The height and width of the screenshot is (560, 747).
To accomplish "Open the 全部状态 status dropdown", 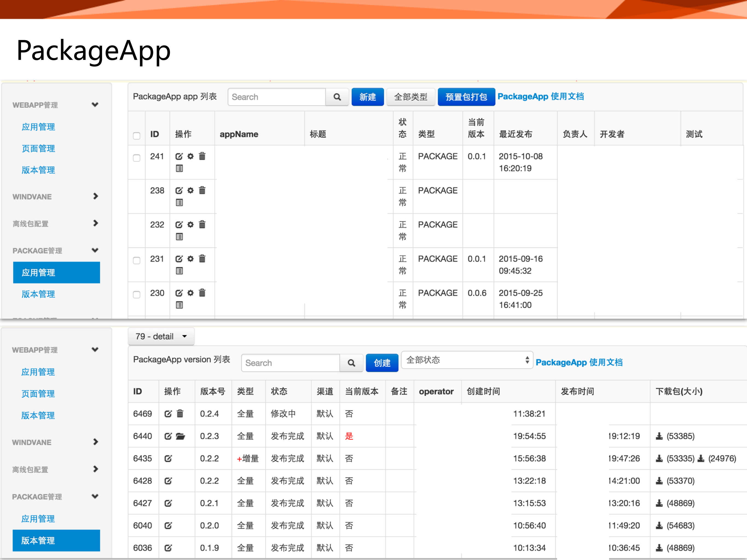I will pyautogui.click(x=467, y=360).
